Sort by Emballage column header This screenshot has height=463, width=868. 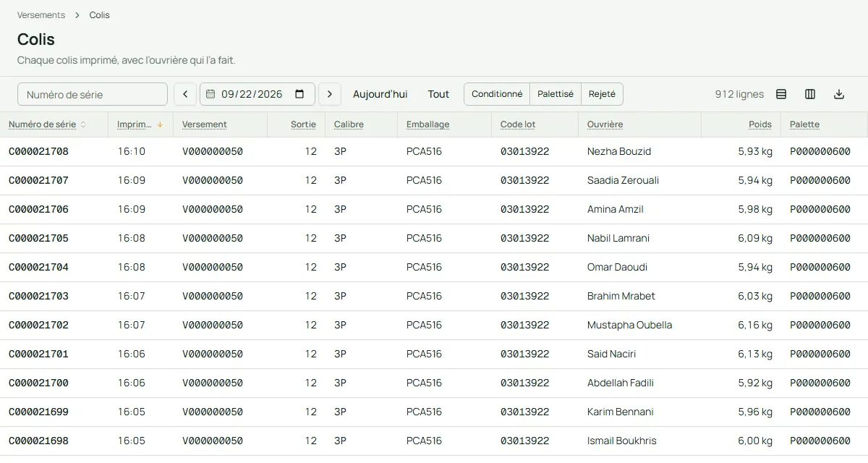427,124
